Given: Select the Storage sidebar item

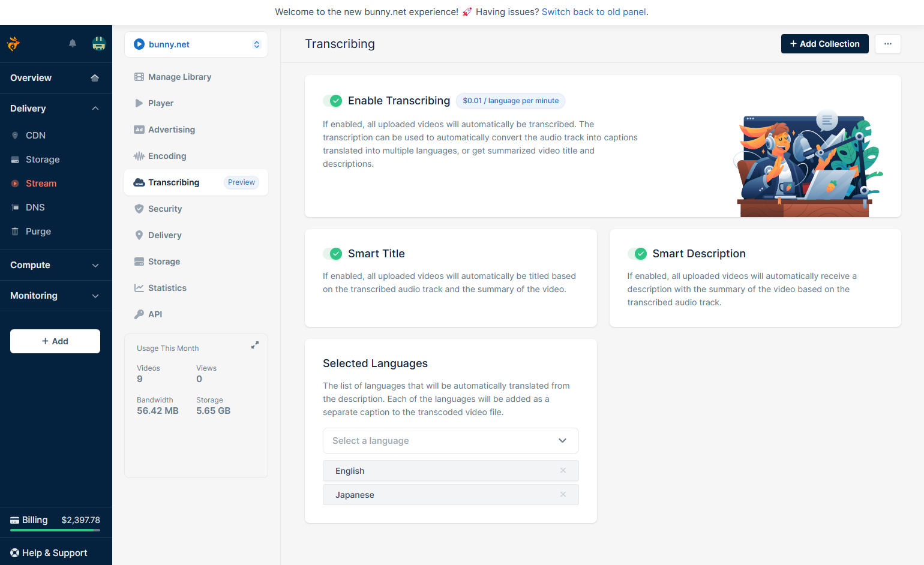Looking at the screenshot, I should pos(42,159).
